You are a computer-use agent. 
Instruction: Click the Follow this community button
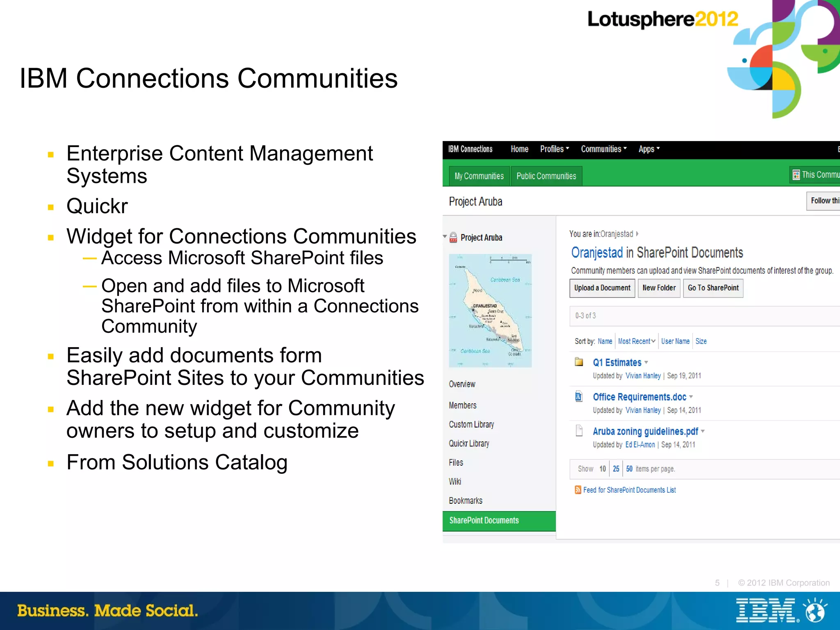pyautogui.click(x=823, y=201)
